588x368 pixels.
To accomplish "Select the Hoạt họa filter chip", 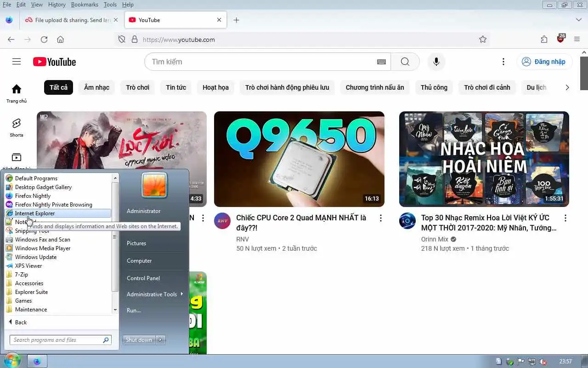I will (215, 87).
